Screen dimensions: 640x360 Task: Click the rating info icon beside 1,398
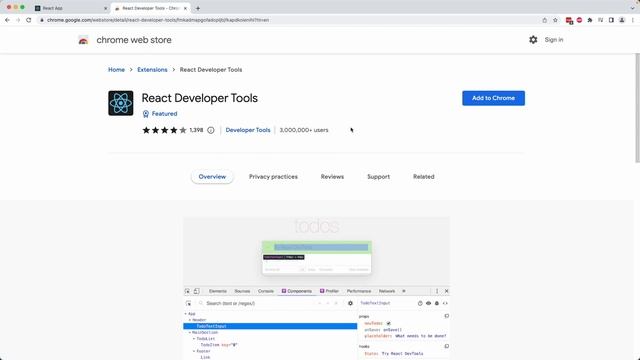[211, 130]
